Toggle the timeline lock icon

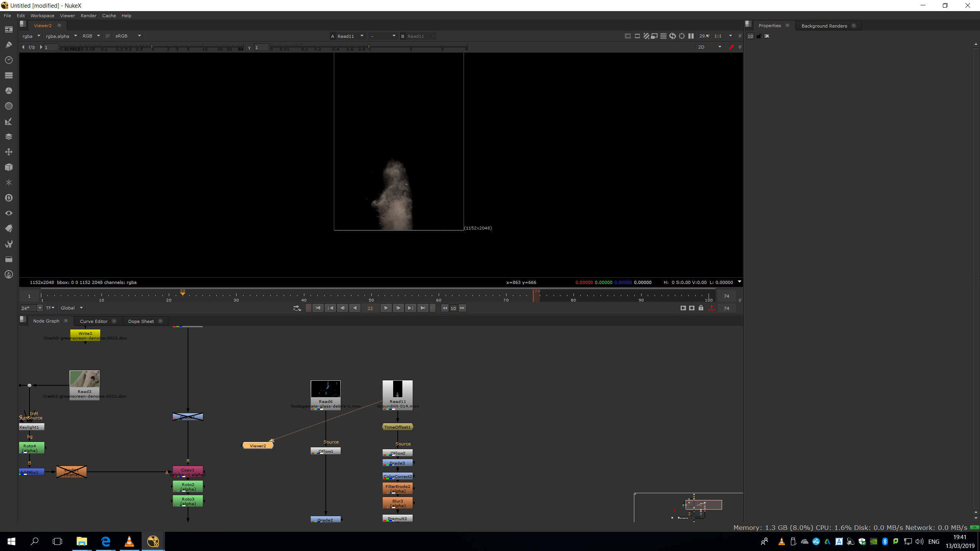(701, 308)
